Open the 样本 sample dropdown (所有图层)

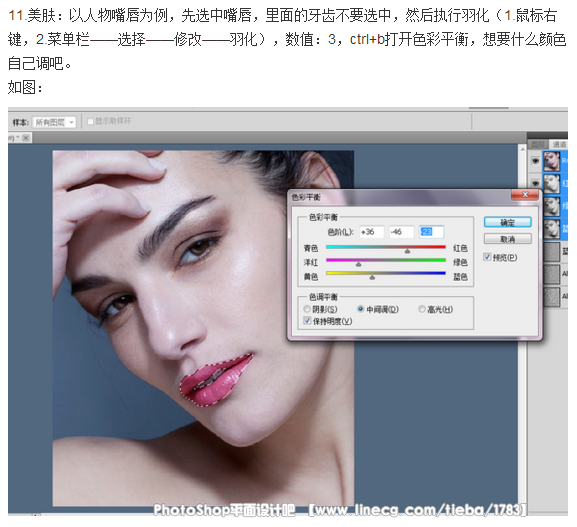[x=54, y=122]
